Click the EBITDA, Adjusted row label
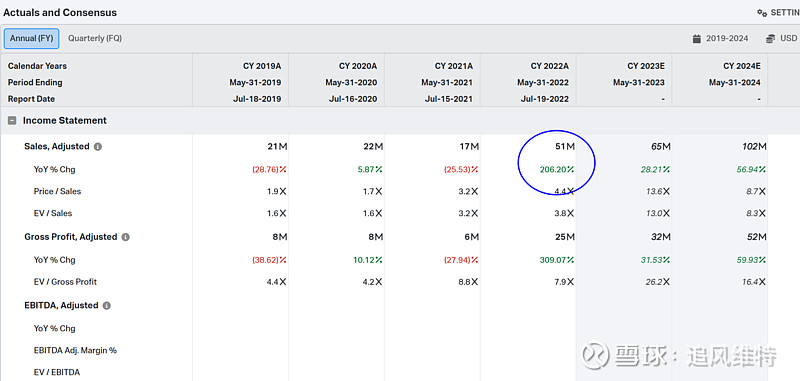Screen dimensions: 800x381 click(61, 306)
